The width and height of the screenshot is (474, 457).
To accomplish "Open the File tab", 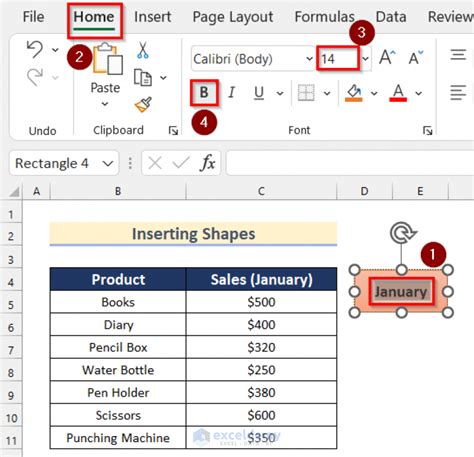I will tap(33, 17).
